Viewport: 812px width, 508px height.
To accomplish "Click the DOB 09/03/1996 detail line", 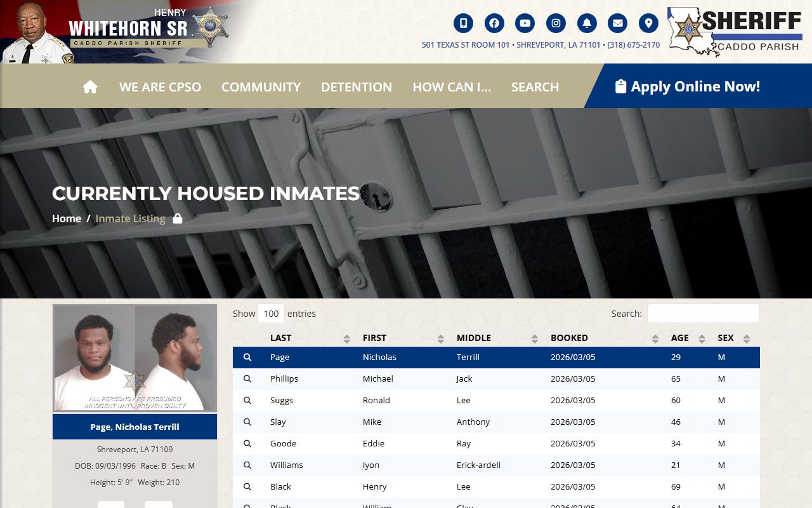I will coord(134,466).
